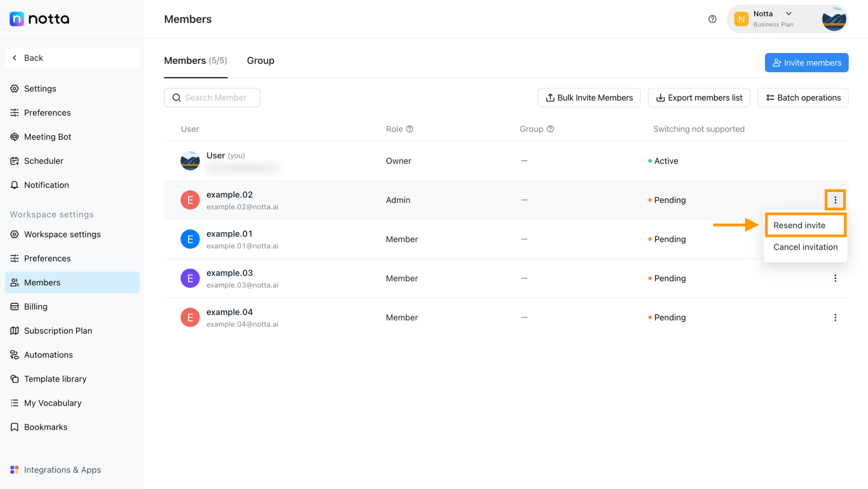The height and width of the screenshot is (489, 868).
Task: Click the Owner role text
Action: click(398, 161)
